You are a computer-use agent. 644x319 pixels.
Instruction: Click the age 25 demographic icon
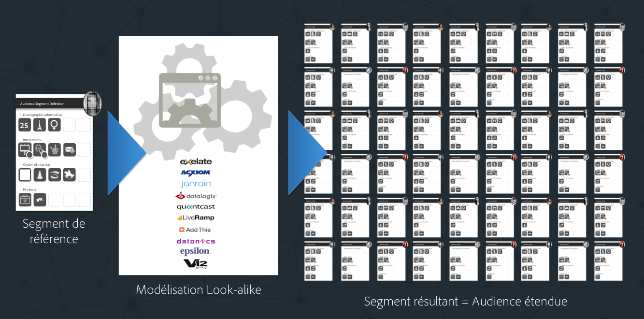[x=25, y=126]
